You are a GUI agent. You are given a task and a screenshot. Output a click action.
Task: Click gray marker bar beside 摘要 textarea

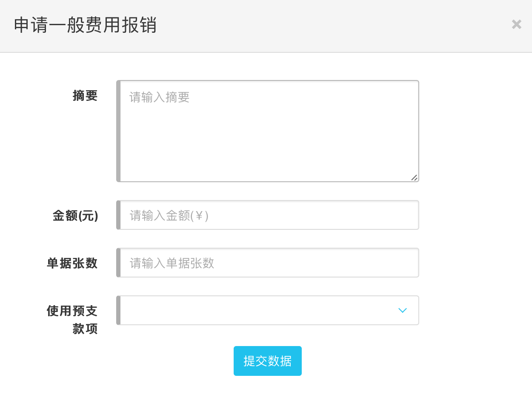[118, 131]
